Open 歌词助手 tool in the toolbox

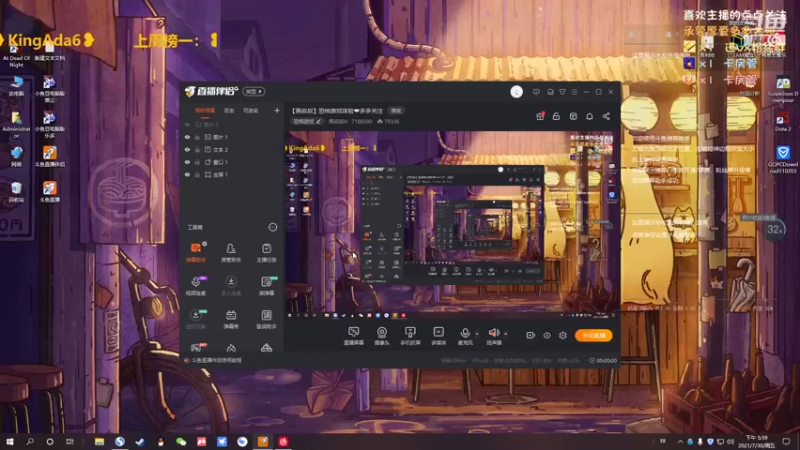click(x=266, y=319)
